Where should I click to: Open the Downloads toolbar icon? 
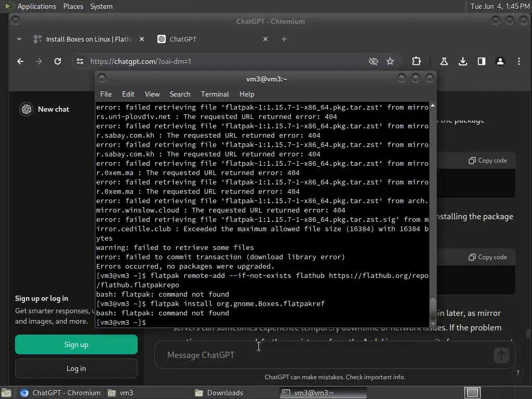[463, 61]
